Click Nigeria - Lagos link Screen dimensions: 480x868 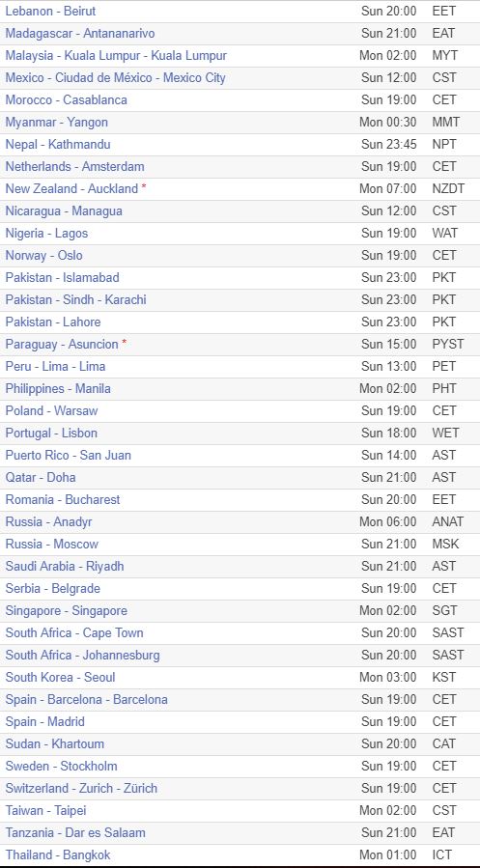click(x=46, y=233)
